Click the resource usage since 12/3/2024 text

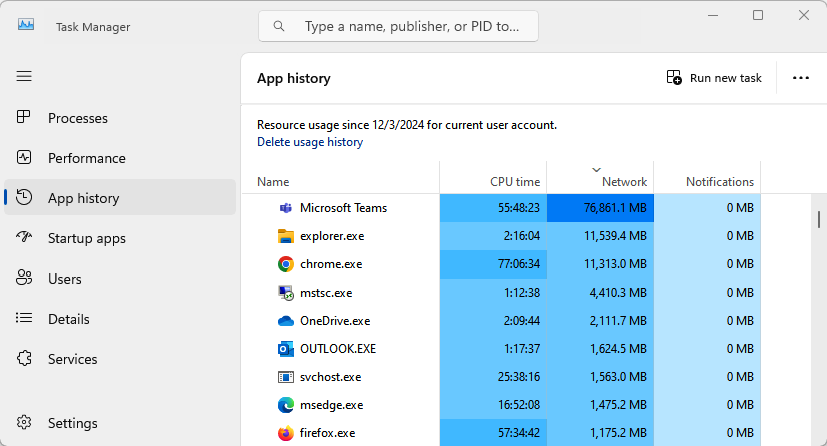pyautogui.click(x=407, y=125)
